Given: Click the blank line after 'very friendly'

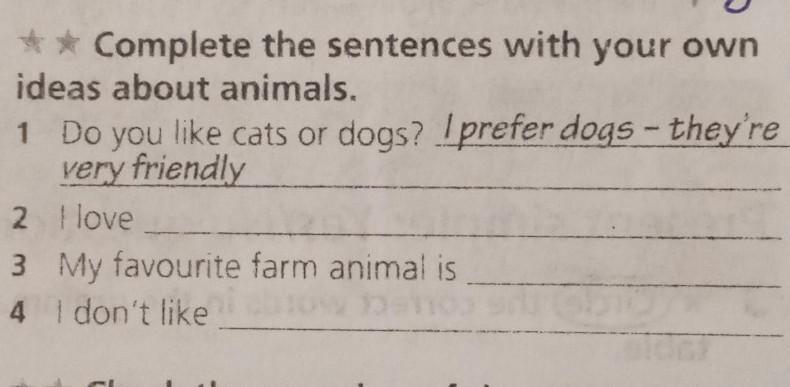Looking at the screenshot, I should click(513, 188).
